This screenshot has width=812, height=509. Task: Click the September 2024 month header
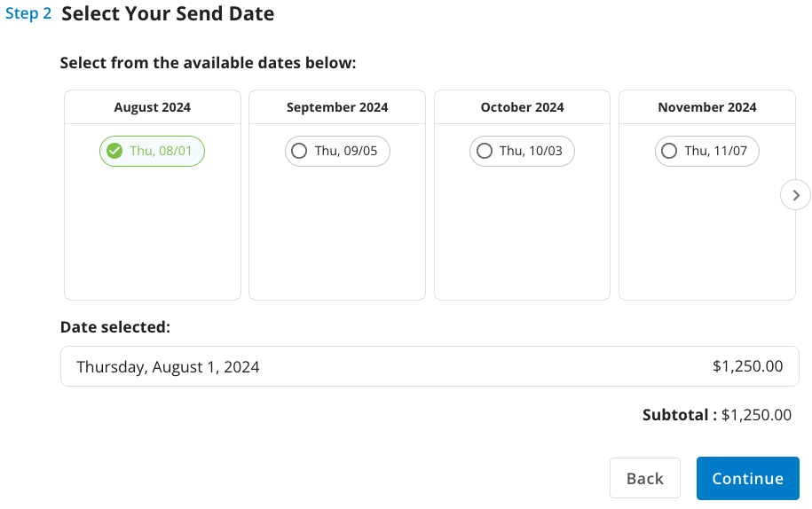click(x=337, y=107)
